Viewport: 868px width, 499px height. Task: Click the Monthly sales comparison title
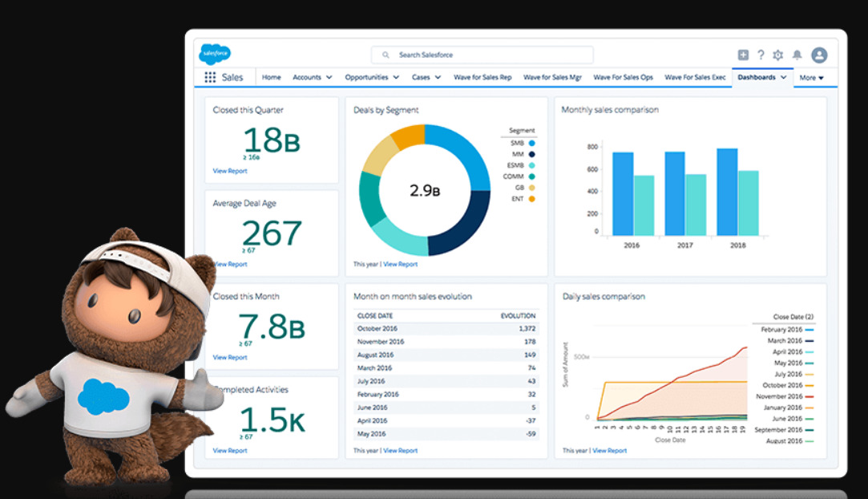tap(610, 110)
